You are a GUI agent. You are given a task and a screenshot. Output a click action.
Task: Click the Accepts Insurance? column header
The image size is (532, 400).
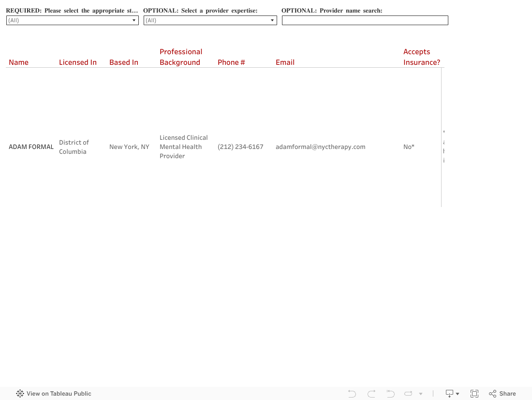(x=422, y=57)
